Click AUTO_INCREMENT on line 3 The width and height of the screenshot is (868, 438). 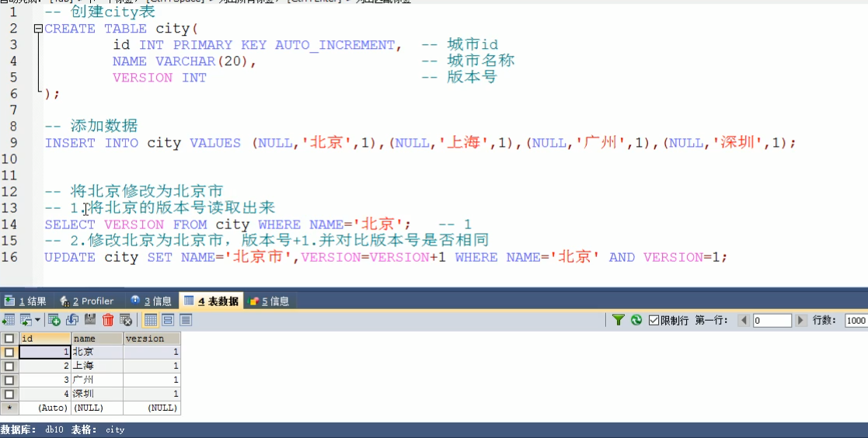click(x=335, y=45)
